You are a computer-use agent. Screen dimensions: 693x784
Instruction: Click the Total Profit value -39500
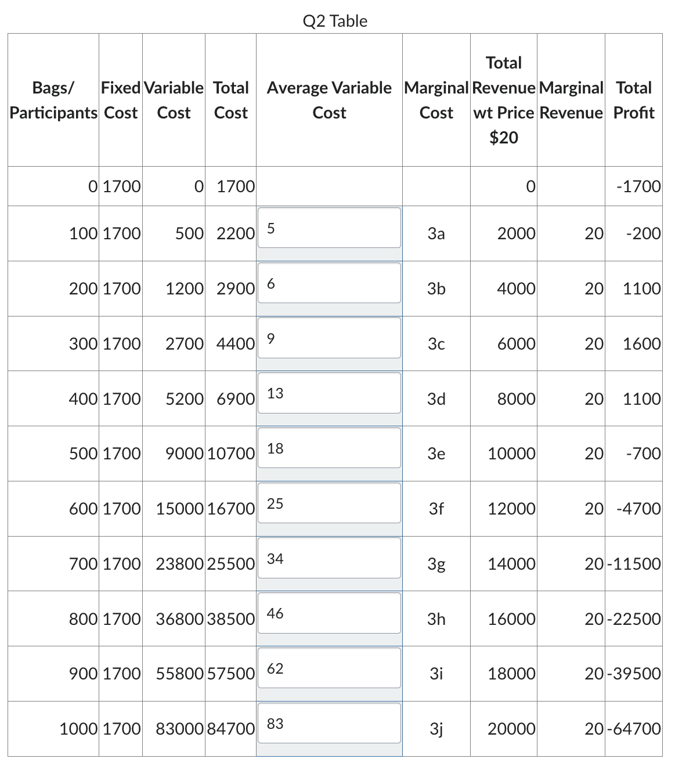click(x=634, y=674)
